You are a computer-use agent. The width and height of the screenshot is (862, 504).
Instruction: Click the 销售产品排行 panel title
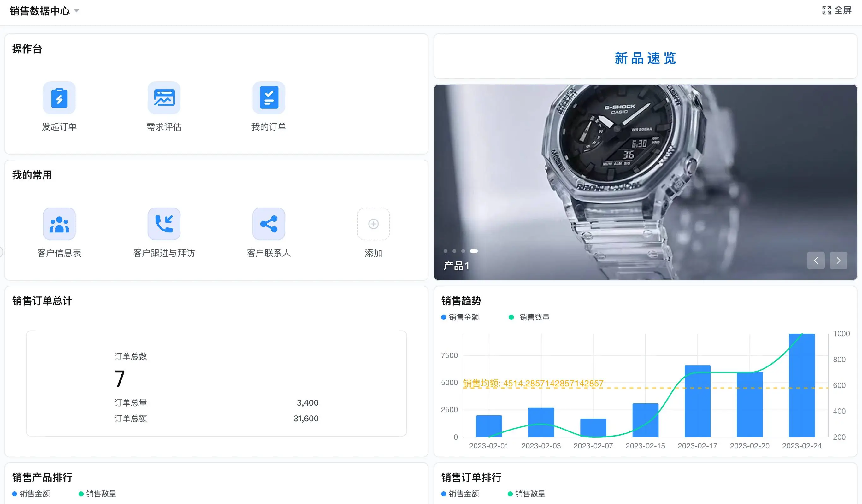click(x=42, y=477)
